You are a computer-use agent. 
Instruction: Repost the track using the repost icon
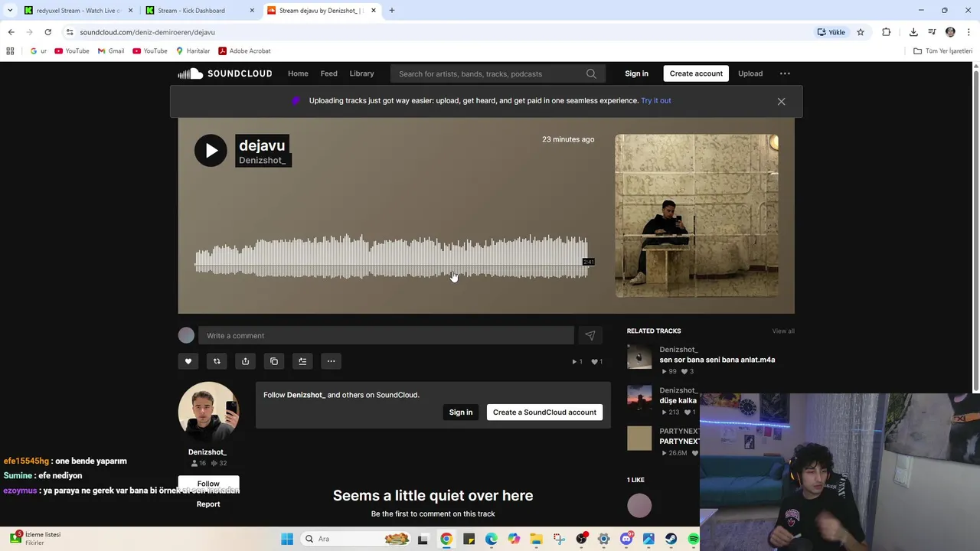(217, 361)
